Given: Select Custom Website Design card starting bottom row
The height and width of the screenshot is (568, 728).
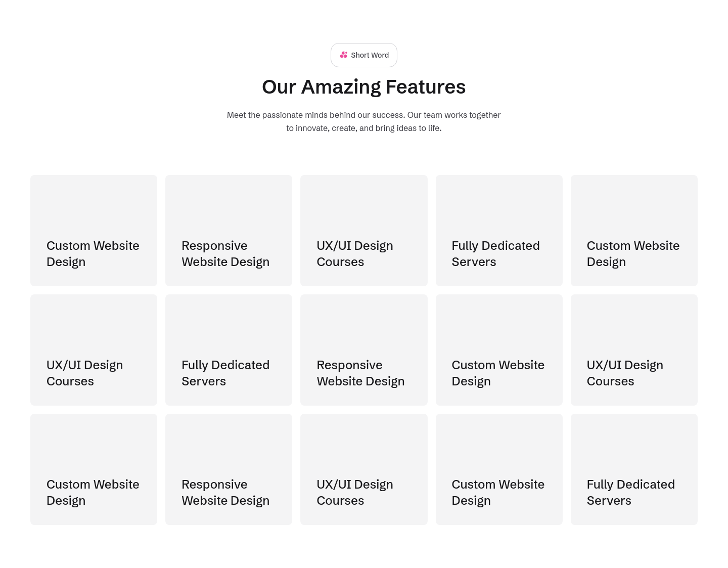Looking at the screenshot, I should coord(94,469).
